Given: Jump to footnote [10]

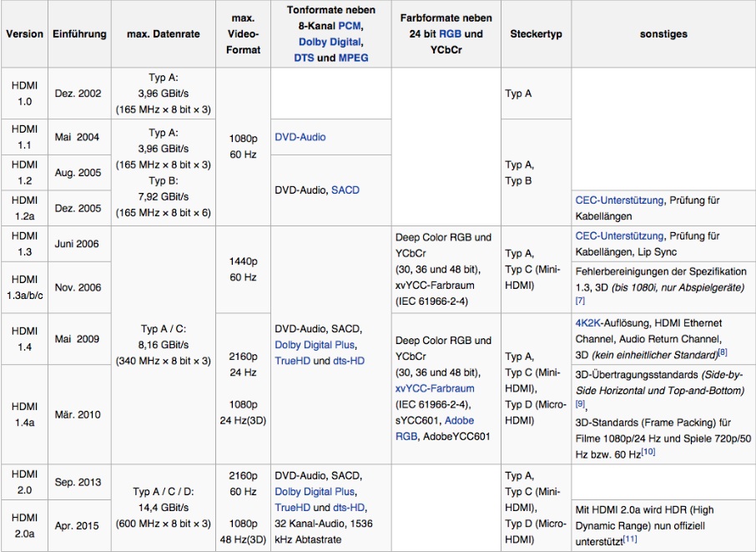Looking at the screenshot, I should [x=648, y=452].
